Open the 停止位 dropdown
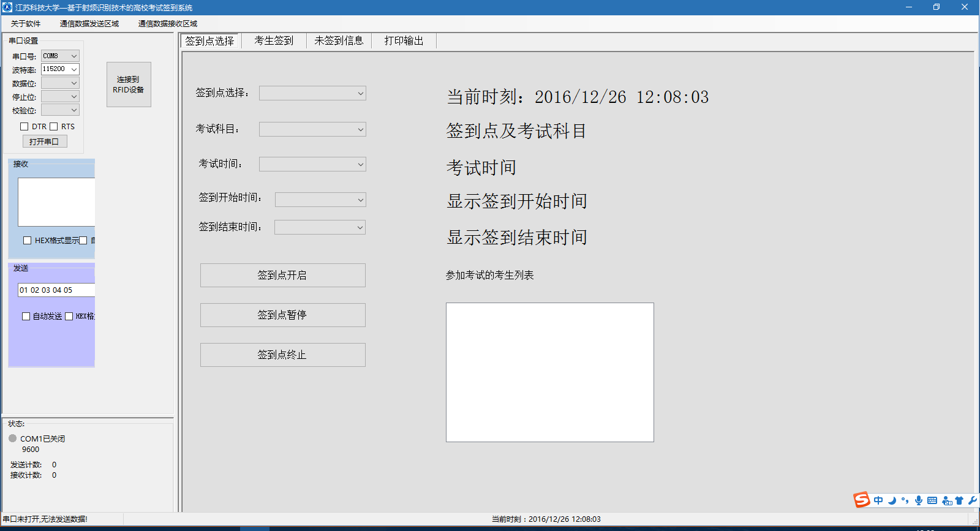This screenshot has width=980, height=531. [60, 96]
